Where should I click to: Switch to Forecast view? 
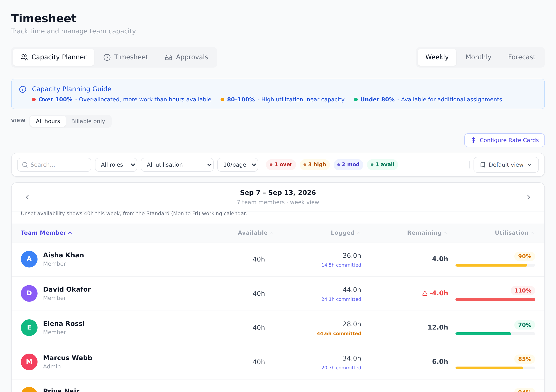[x=522, y=57]
